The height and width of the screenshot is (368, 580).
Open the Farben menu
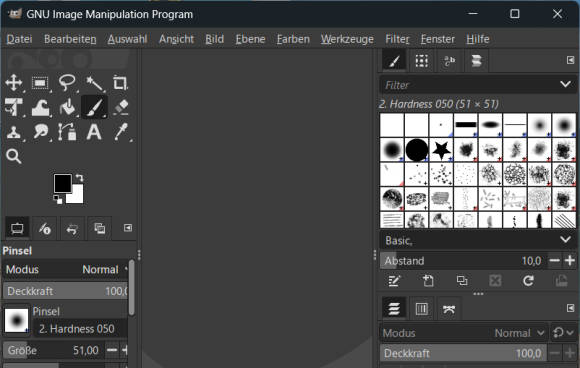[293, 39]
